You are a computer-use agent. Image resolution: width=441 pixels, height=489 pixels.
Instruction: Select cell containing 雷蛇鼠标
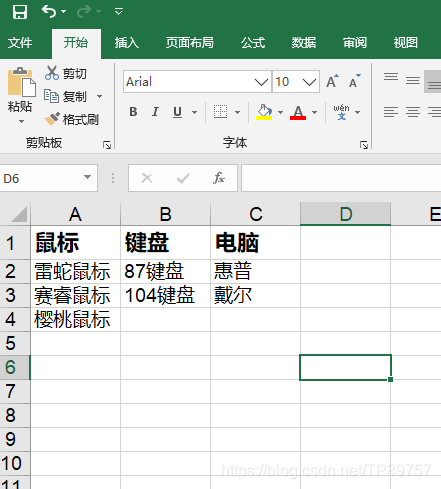(75, 271)
